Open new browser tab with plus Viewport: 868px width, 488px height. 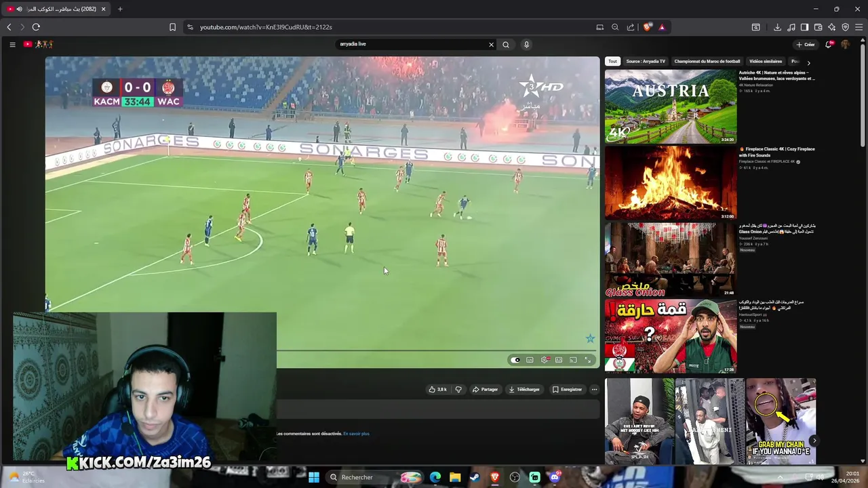pyautogui.click(x=120, y=9)
